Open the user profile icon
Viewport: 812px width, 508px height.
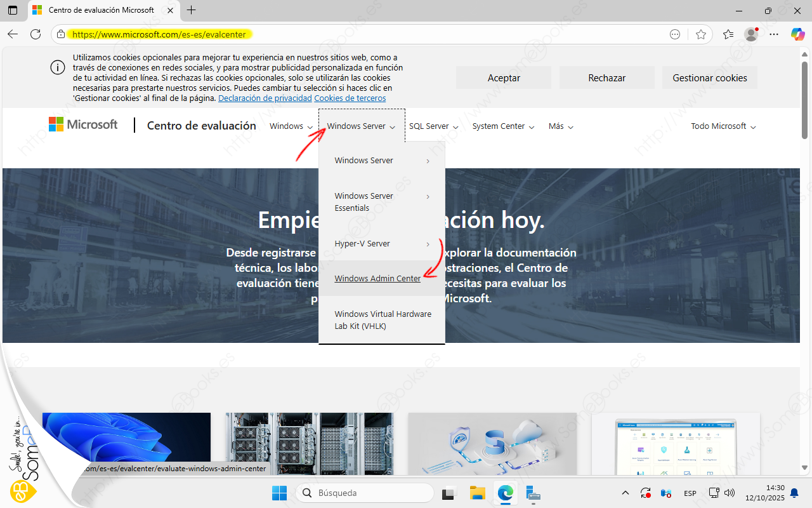tap(751, 34)
